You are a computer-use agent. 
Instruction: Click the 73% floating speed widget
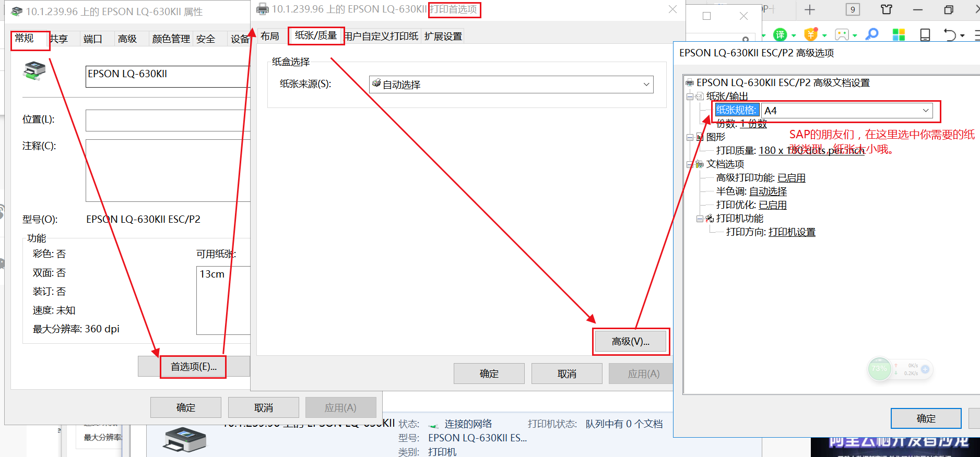click(879, 369)
